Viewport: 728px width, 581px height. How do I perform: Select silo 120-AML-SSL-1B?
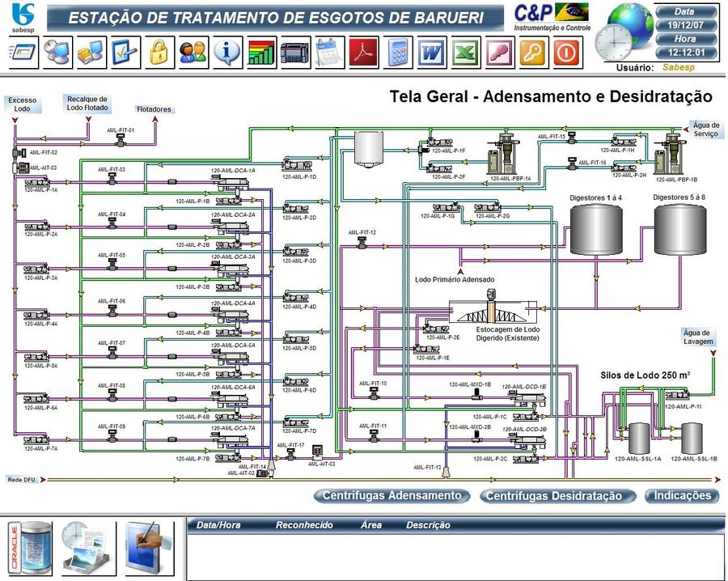coord(692,439)
